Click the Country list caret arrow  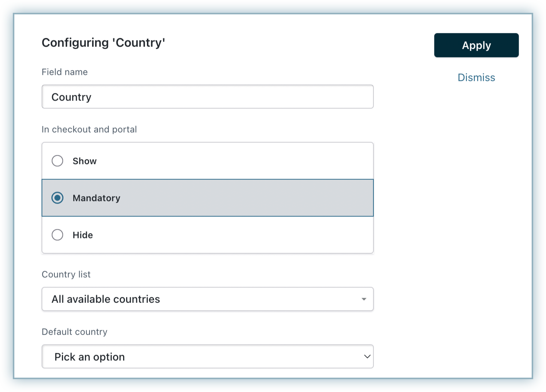[x=364, y=299]
